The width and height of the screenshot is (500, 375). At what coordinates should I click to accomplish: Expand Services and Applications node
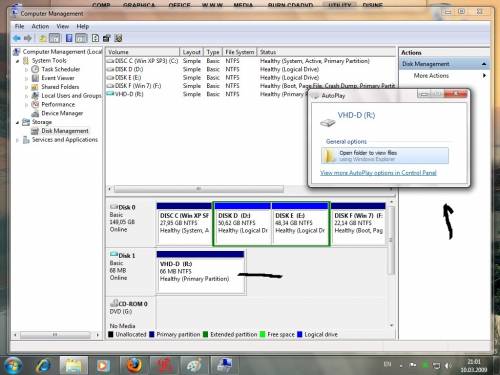[x=17, y=140]
